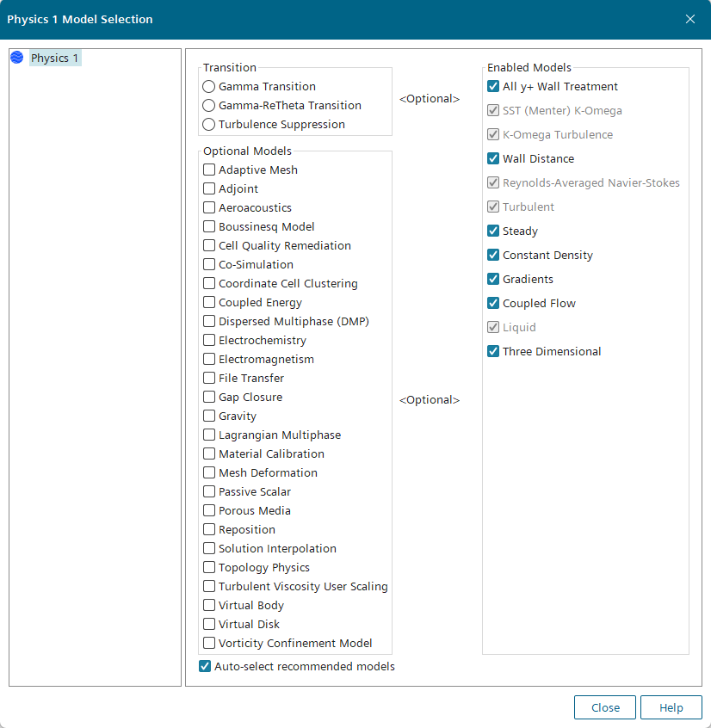Viewport: 711px width, 728px height.
Task: Uncheck All y+ Wall Treatment
Action: [x=493, y=87]
